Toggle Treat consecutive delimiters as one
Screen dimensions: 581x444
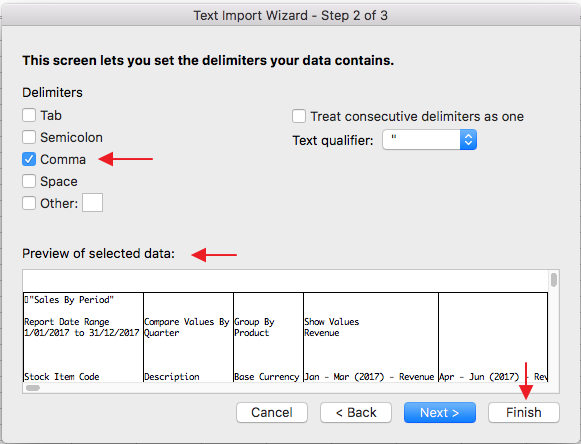(x=299, y=116)
